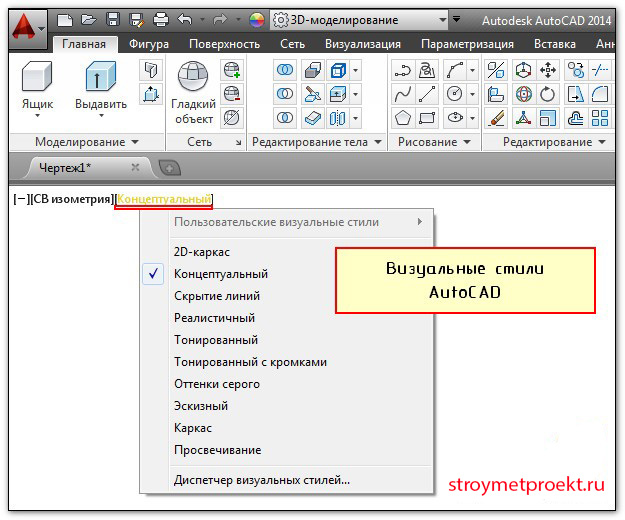Click the 3D Rotate gizmo icon

click(523, 94)
